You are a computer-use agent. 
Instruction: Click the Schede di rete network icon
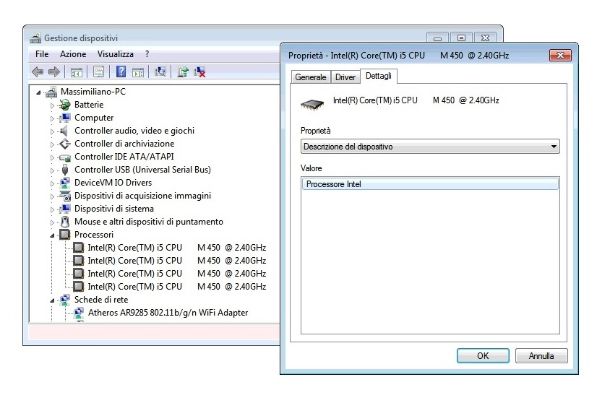coord(65,300)
